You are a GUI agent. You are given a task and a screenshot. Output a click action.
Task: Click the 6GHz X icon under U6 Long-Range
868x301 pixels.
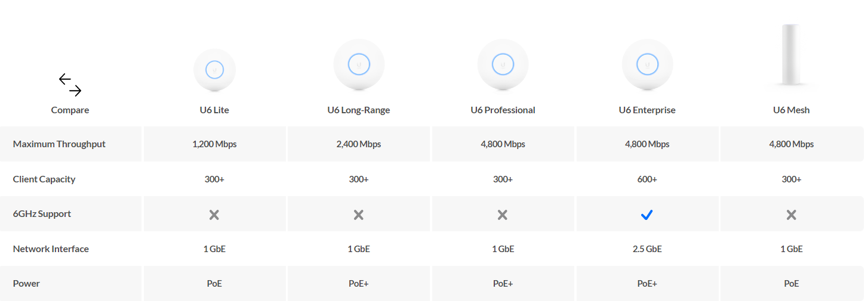tap(358, 215)
